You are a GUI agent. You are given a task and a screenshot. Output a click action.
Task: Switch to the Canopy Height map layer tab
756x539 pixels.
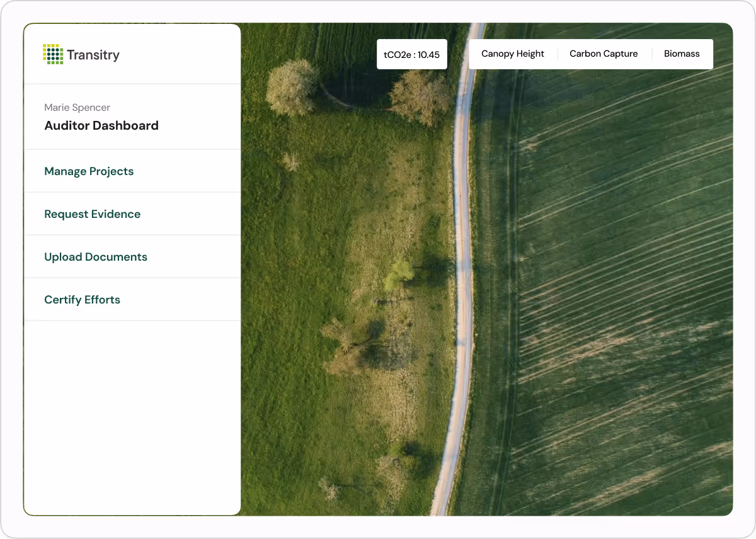[512, 54]
